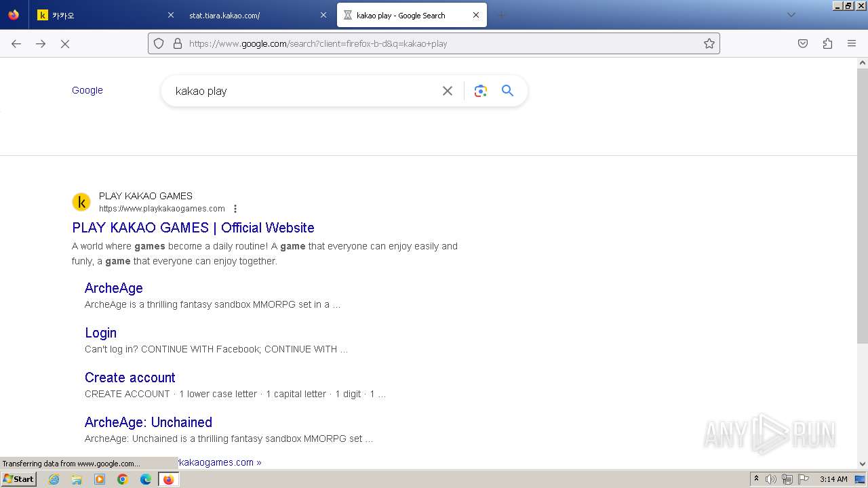Click the vertical scrollbar thumb
The image size is (868, 488).
point(863,207)
